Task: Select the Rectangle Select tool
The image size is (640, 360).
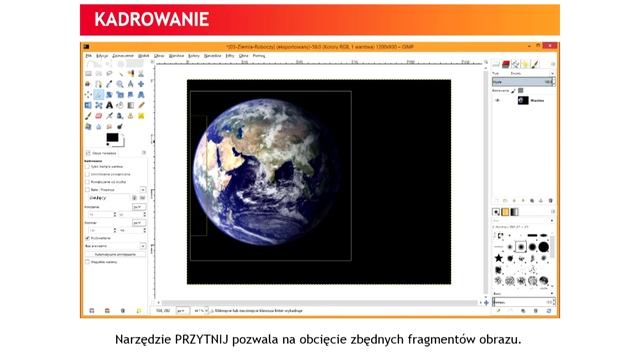Action: [x=88, y=74]
